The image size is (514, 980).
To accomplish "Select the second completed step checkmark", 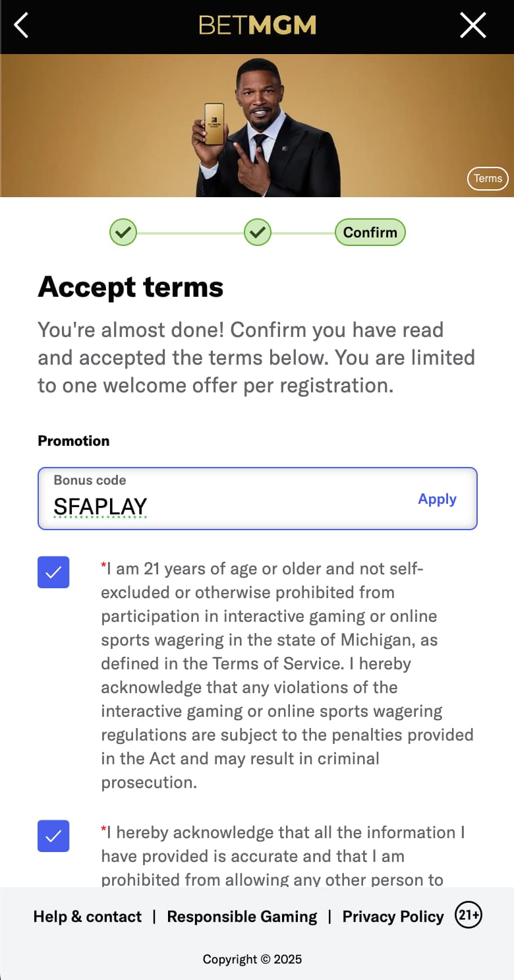I will click(258, 232).
